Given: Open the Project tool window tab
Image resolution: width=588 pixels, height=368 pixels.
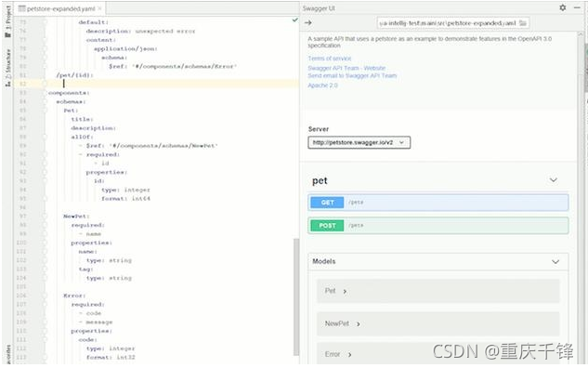Looking at the screenshot, I should click(7, 21).
